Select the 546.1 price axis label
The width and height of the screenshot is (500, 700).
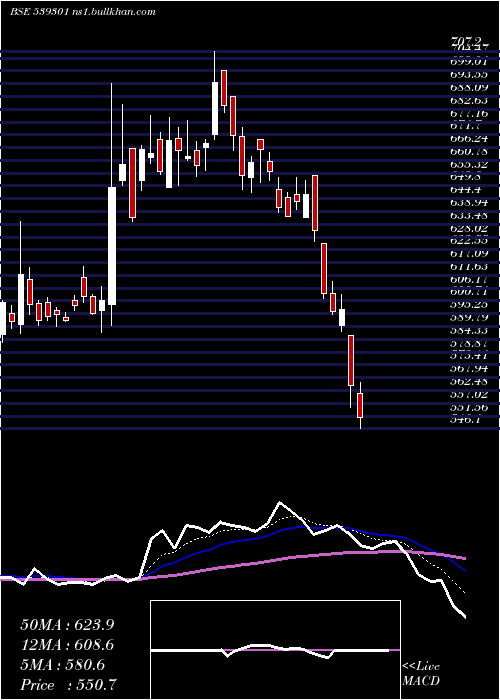(467, 420)
